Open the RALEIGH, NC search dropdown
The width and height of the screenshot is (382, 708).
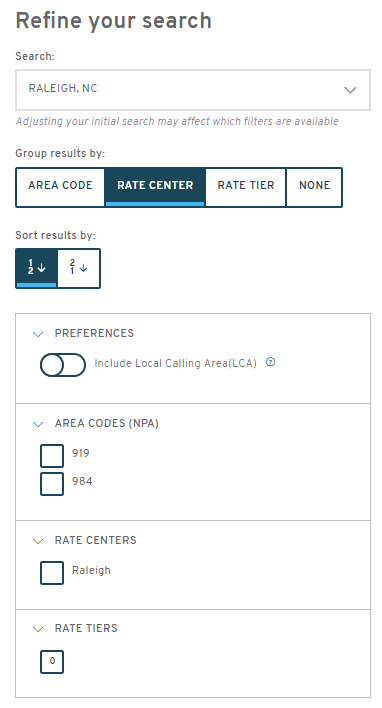(193, 90)
